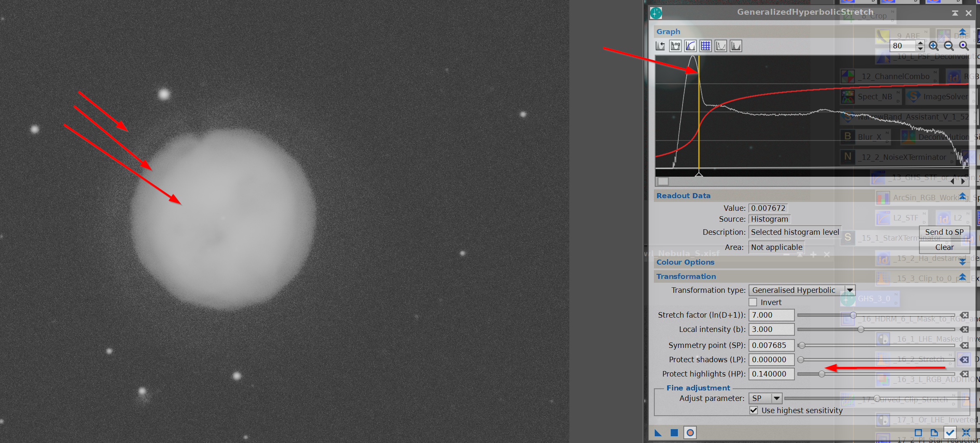This screenshot has height=443, width=980.
Task: Click the blue outlined square icon in bottom bar
Action: tap(918, 433)
